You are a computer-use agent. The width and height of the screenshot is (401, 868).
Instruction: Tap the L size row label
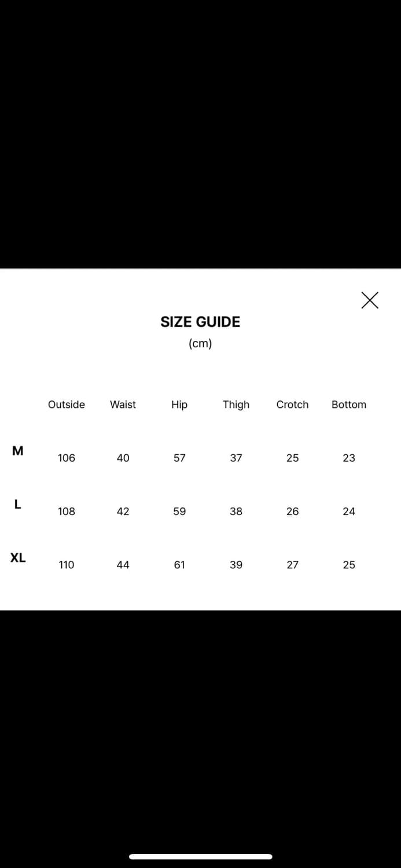point(18,505)
